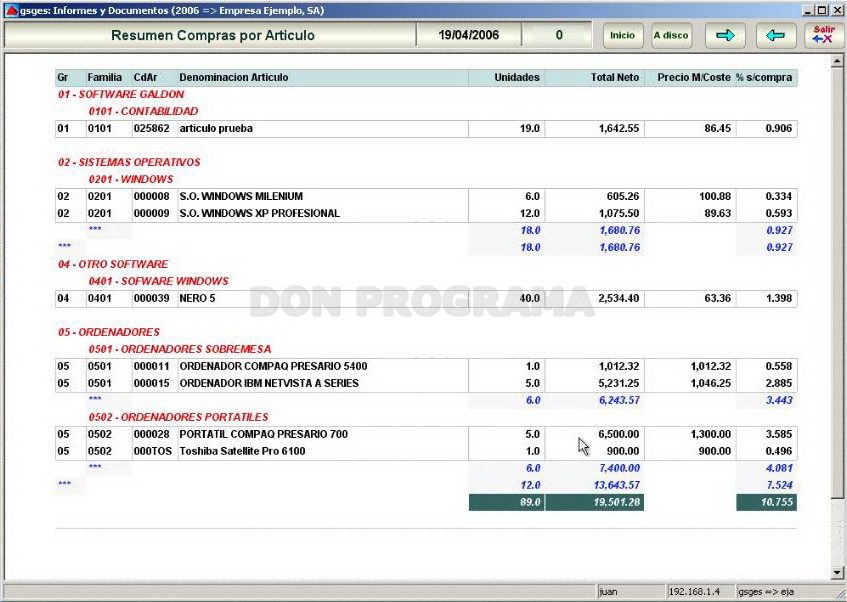Select the Total Neto column header
847x602 pixels.
coord(615,78)
